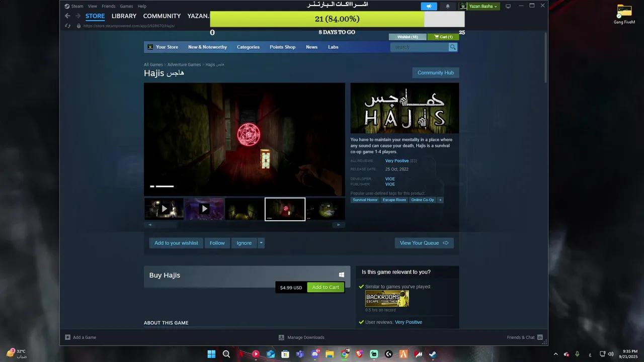The width and height of the screenshot is (644, 362).
Task: Open the Games menu
Action: click(x=126, y=6)
